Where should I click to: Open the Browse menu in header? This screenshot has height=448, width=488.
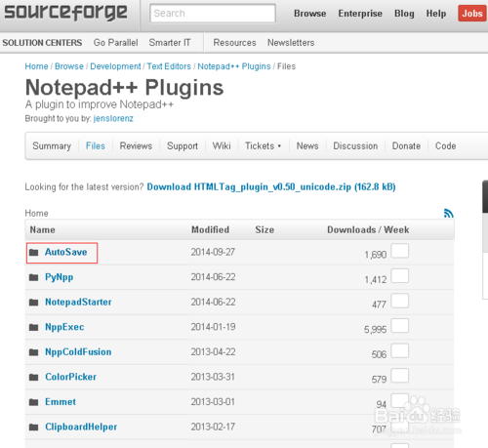click(x=309, y=14)
